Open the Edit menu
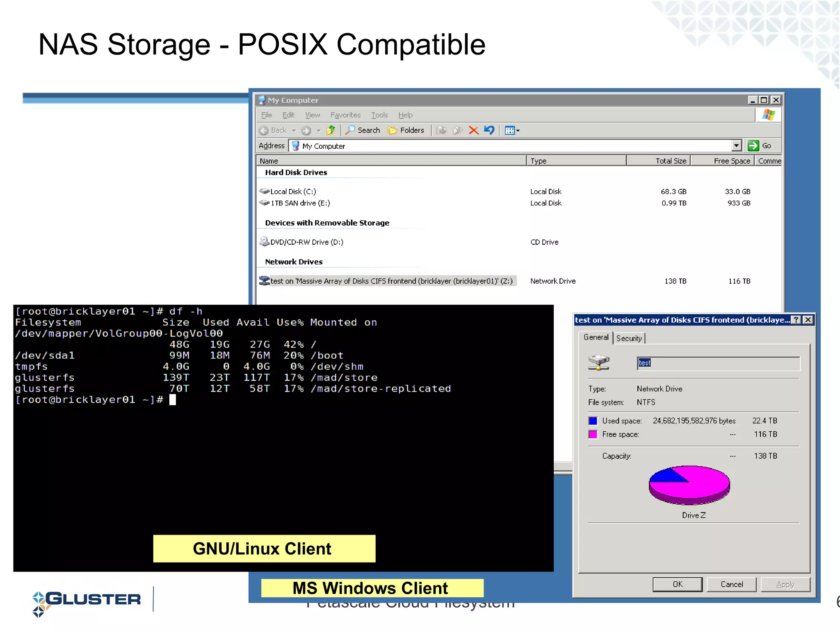The height and width of the screenshot is (631, 840). coord(288,115)
